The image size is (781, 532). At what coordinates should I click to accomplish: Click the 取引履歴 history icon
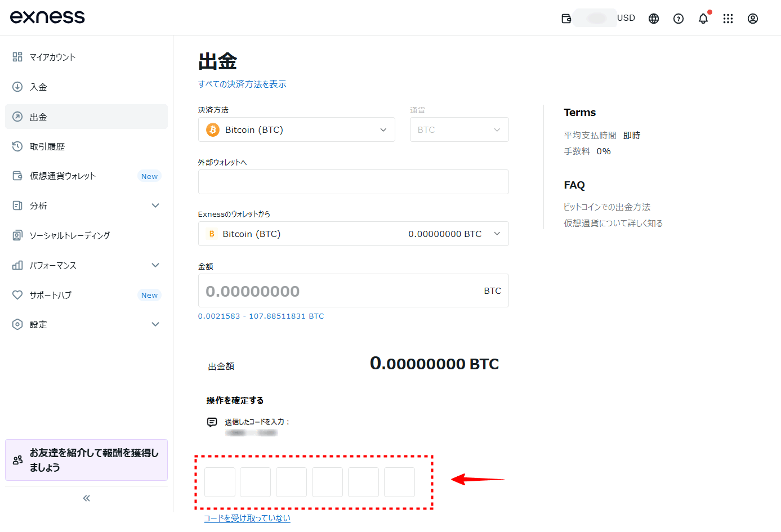point(17,146)
